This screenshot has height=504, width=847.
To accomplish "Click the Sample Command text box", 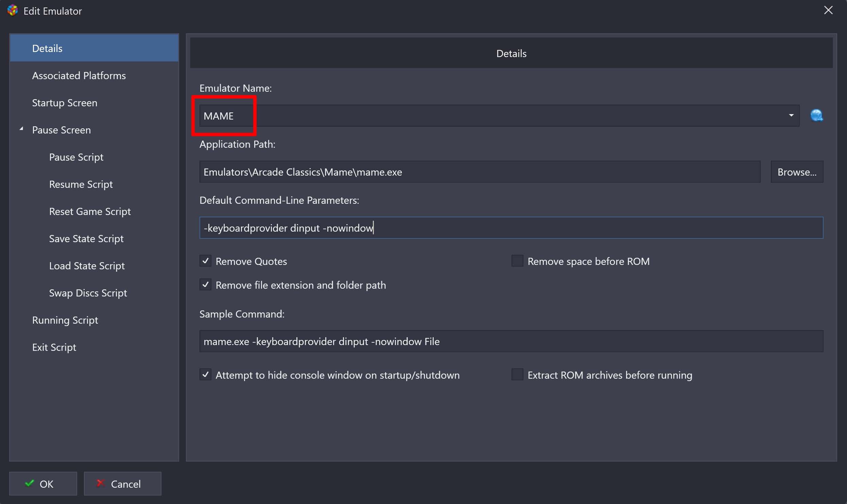I will [x=511, y=341].
